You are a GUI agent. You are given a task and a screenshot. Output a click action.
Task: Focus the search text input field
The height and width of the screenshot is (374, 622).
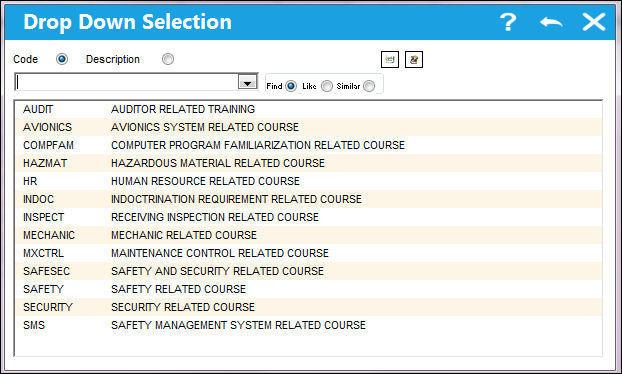click(127, 82)
